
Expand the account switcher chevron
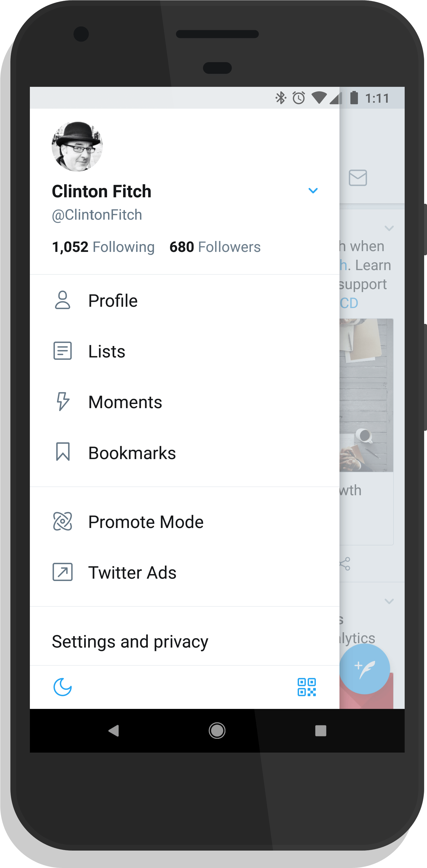(x=313, y=191)
